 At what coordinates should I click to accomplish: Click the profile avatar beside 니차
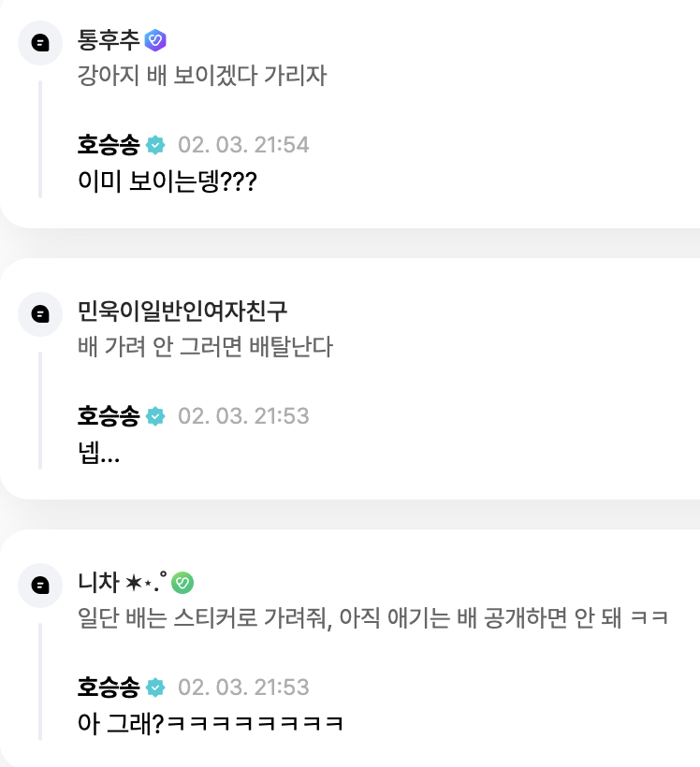(x=40, y=586)
